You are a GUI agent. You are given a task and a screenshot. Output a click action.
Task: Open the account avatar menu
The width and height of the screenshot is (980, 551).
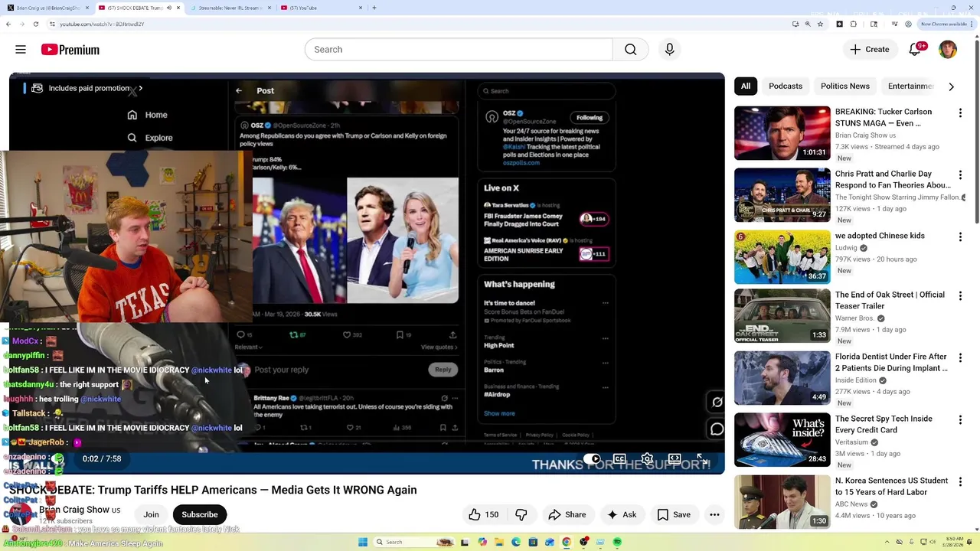[948, 50]
